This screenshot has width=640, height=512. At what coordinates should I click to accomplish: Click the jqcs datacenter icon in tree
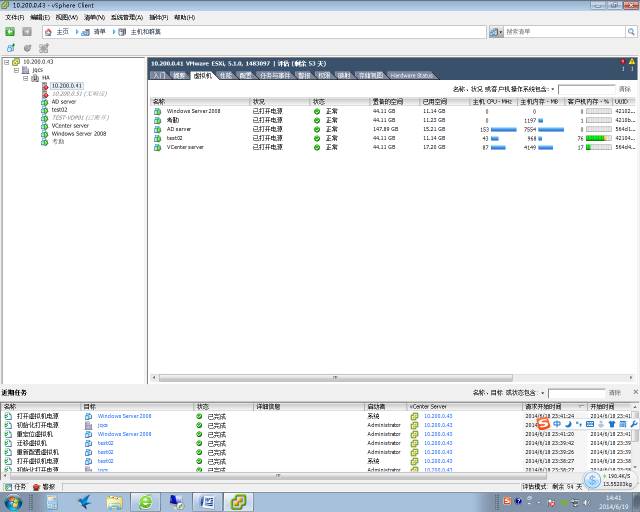coord(25,70)
